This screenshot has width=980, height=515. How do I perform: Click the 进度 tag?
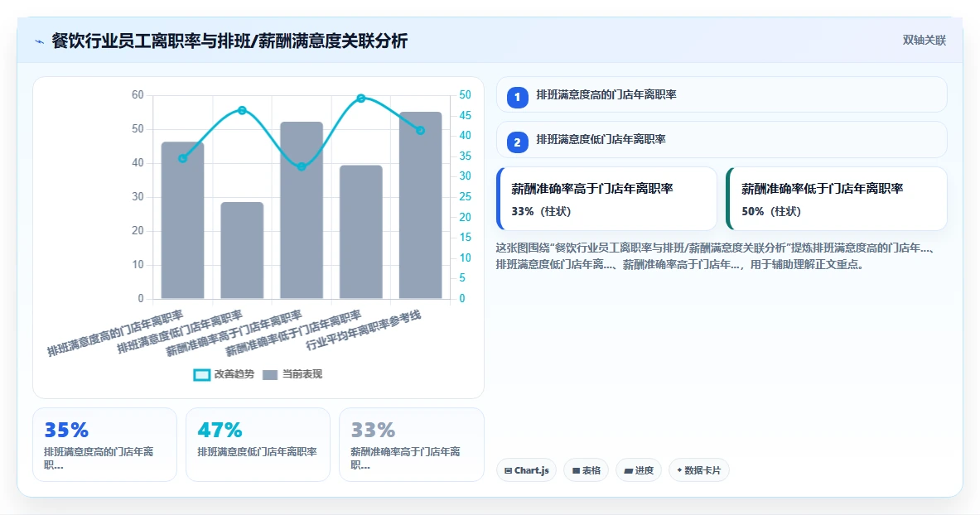639,470
